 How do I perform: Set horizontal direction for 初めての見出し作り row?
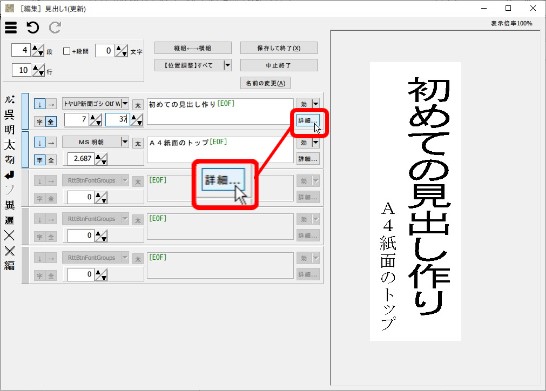pyautogui.click(x=51, y=104)
